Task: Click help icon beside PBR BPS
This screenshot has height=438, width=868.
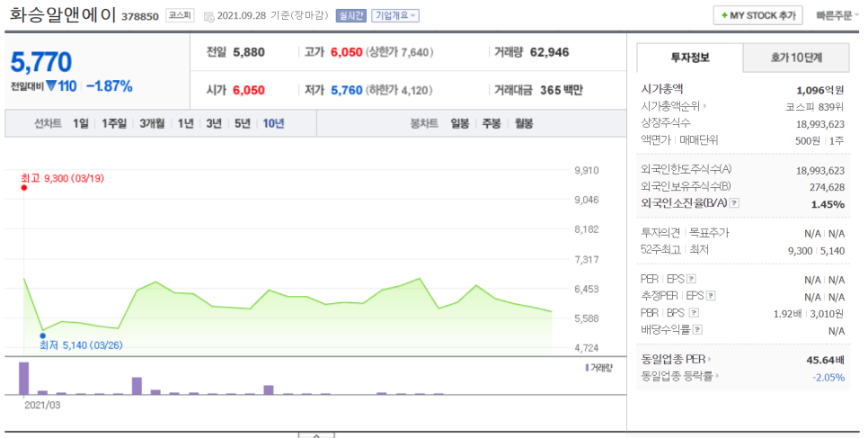Action: [695, 313]
